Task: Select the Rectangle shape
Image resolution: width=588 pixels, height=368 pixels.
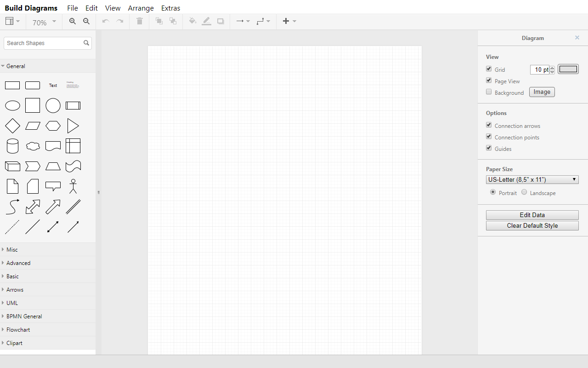Action: [x=12, y=86]
